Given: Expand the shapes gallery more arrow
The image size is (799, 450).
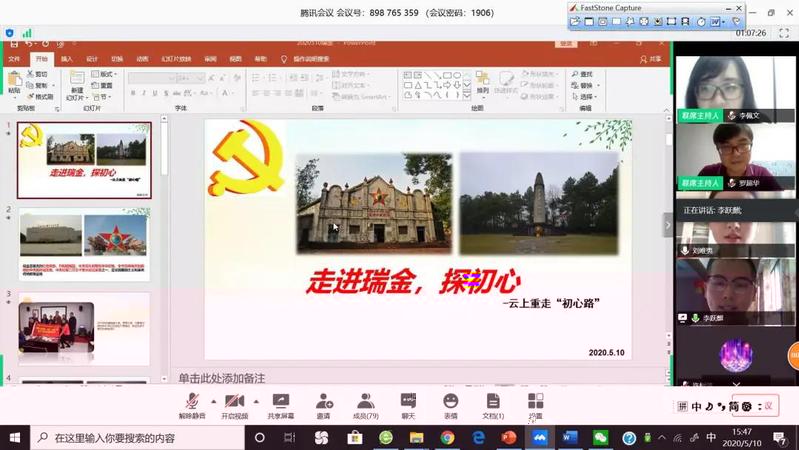Looking at the screenshot, I should (467, 95).
